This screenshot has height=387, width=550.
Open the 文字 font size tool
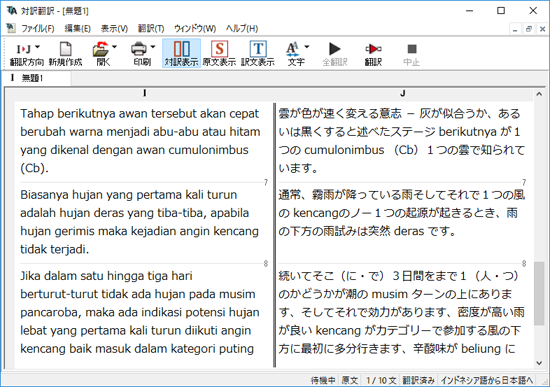click(x=293, y=49)
